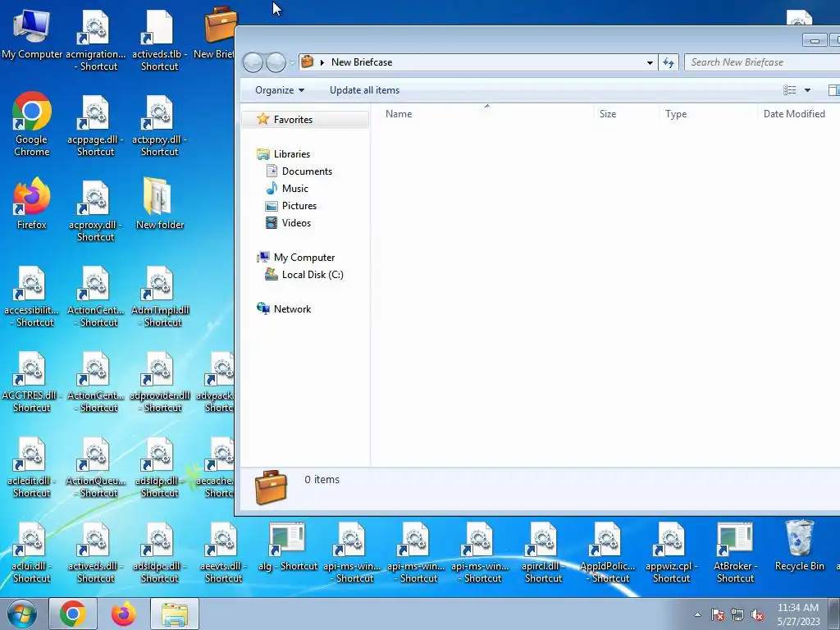Select acledit.dll Shortcut icon
840x630 pixels.
(x=32, y=467)
